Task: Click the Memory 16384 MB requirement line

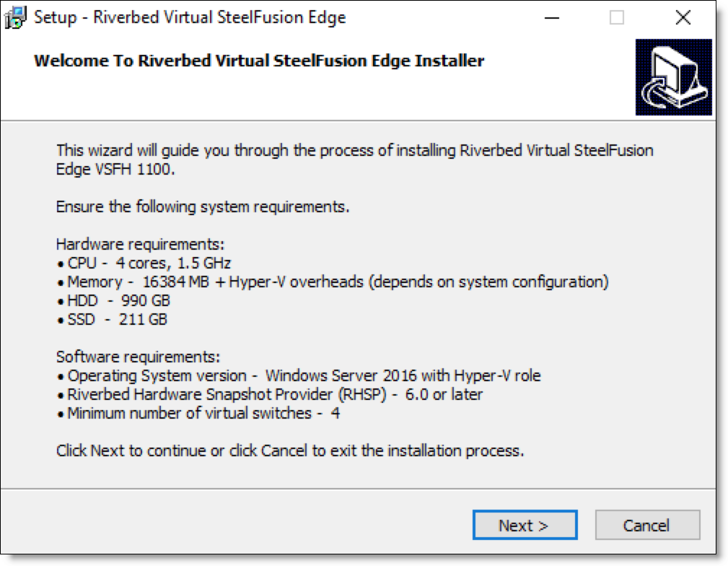Action: (333, 282)
